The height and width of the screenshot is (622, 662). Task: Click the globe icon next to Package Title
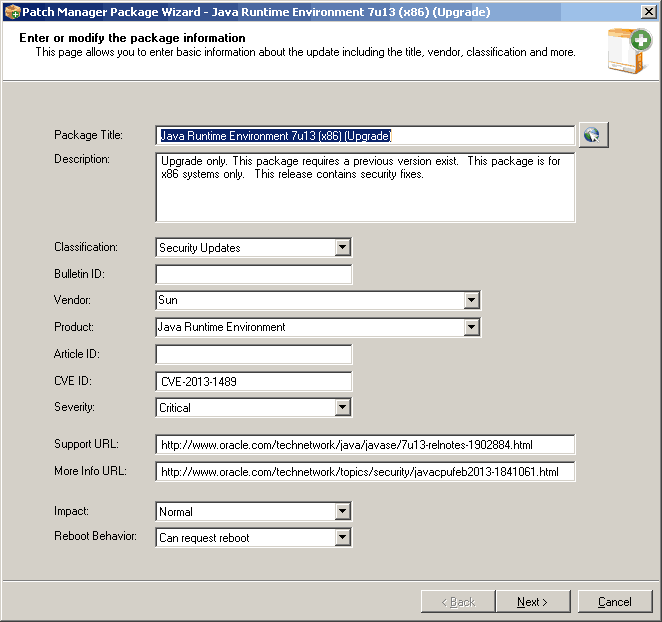click(593, 135)
